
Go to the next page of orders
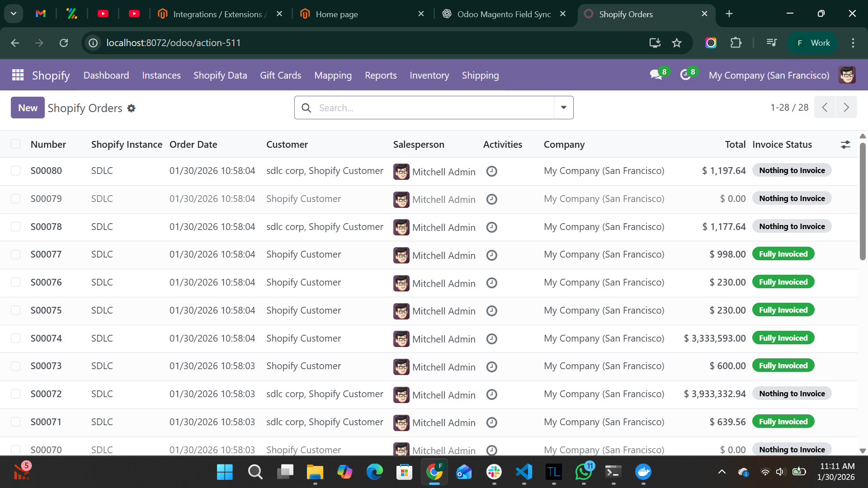coord(846,107)
